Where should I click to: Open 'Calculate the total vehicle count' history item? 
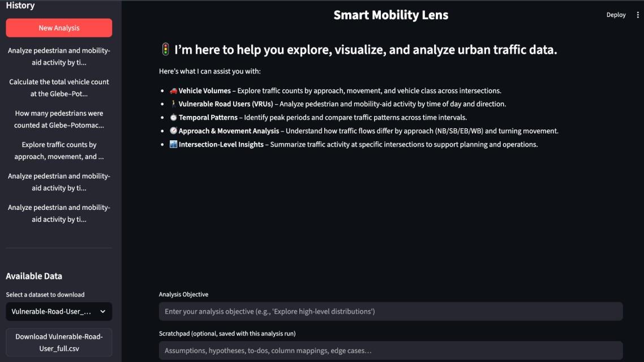point(59,88)
